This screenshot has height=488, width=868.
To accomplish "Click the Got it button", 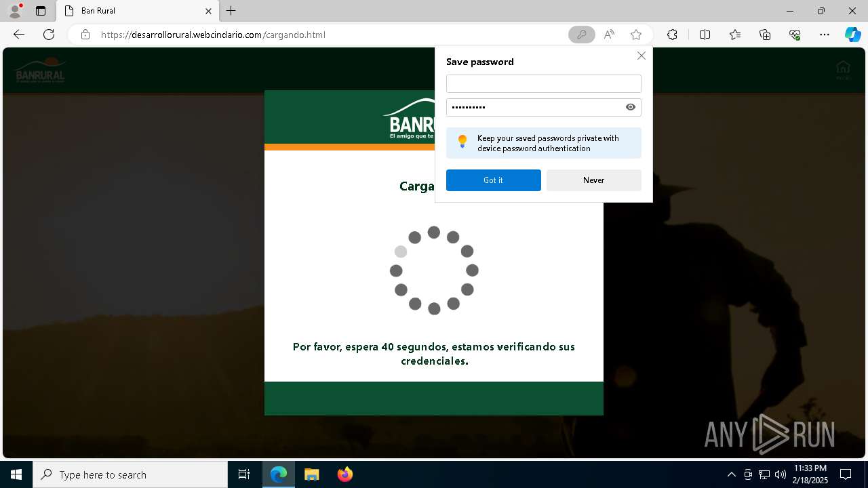I will click(494, 180).
